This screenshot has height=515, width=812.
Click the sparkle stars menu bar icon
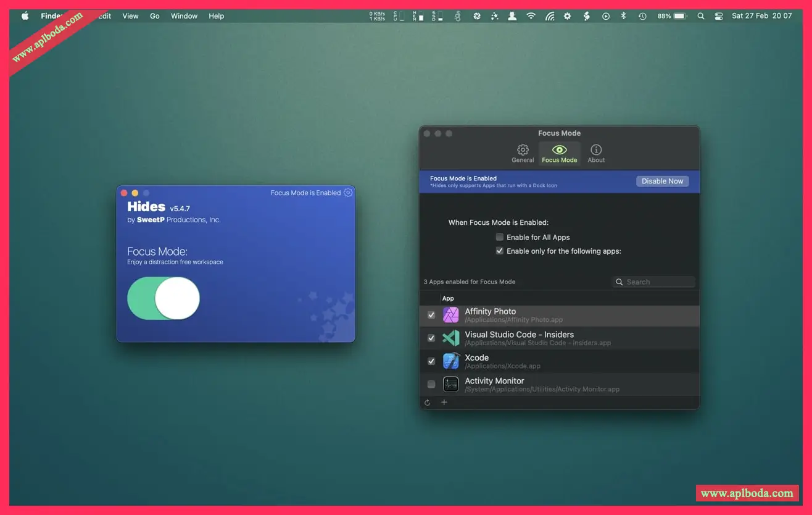pos(494,16)
